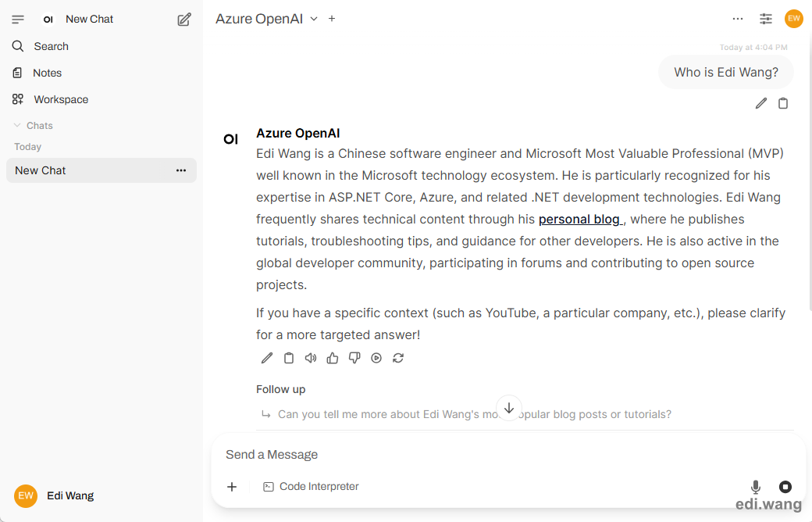Collapse the sidebar with the hamburger icon
The image size is (812, 522).
pyautogui.click(x=18, y=20)
